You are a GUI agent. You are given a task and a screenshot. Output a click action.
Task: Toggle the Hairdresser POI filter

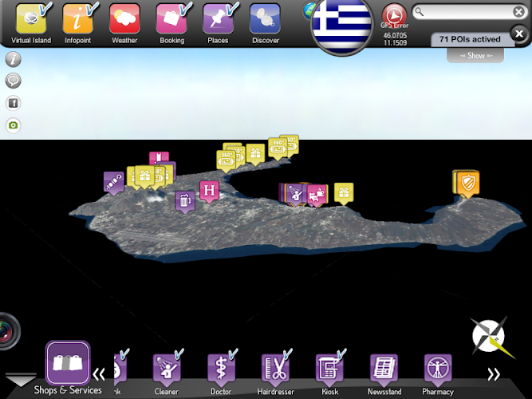tap(275, 370)
